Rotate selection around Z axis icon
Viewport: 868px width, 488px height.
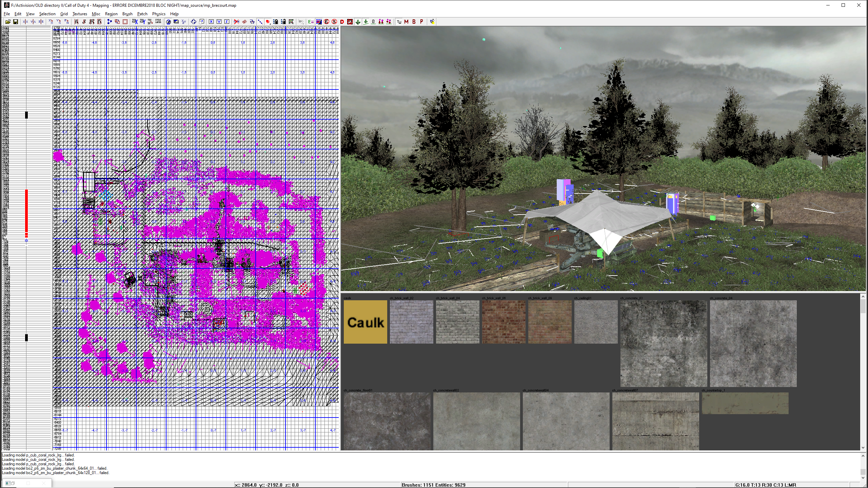click(x=66, y=22)
